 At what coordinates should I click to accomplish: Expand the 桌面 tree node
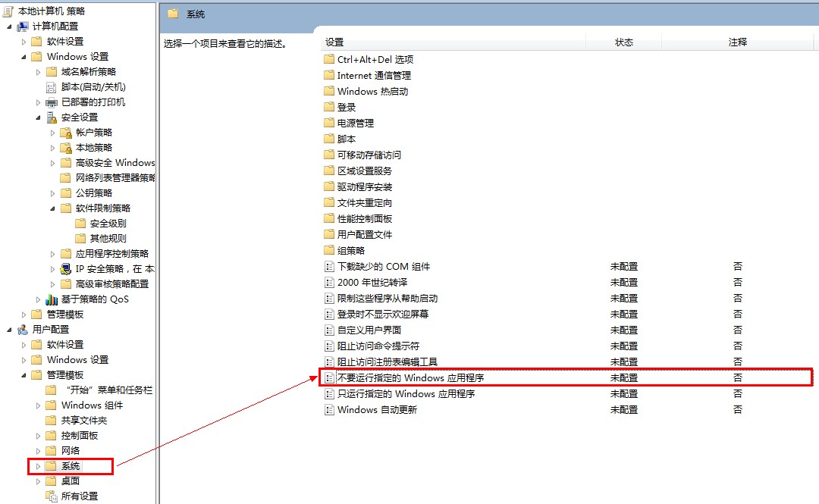click(36, 481)
